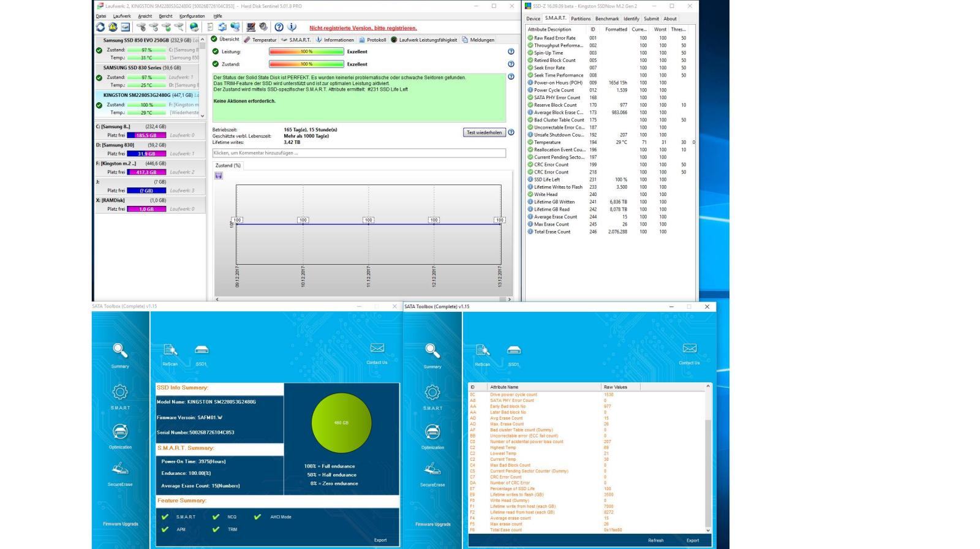Screen dimensions: 980x549
Task: Click the blue question mark help toolbar icon
Action: (x=279, y=27)
